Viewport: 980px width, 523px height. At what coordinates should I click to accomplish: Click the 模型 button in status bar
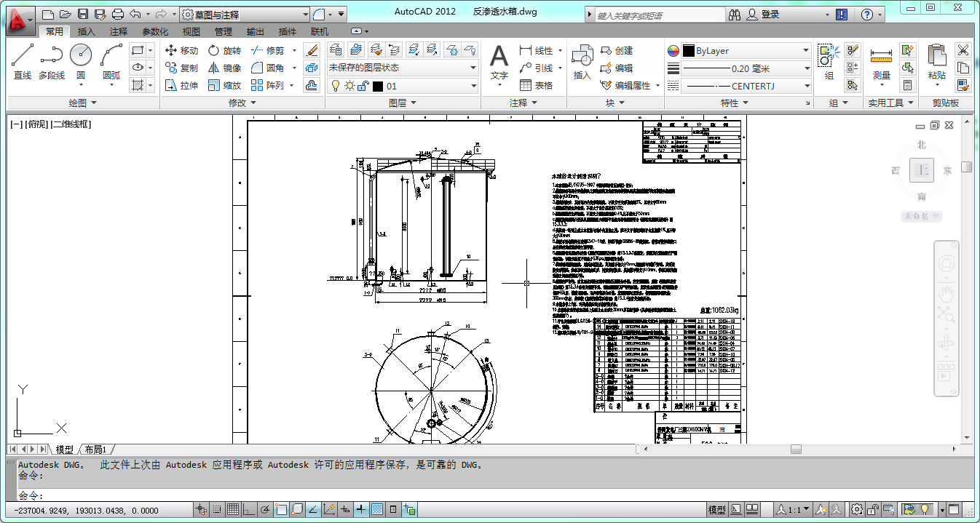pyautogui.click(x=717, y=510)
